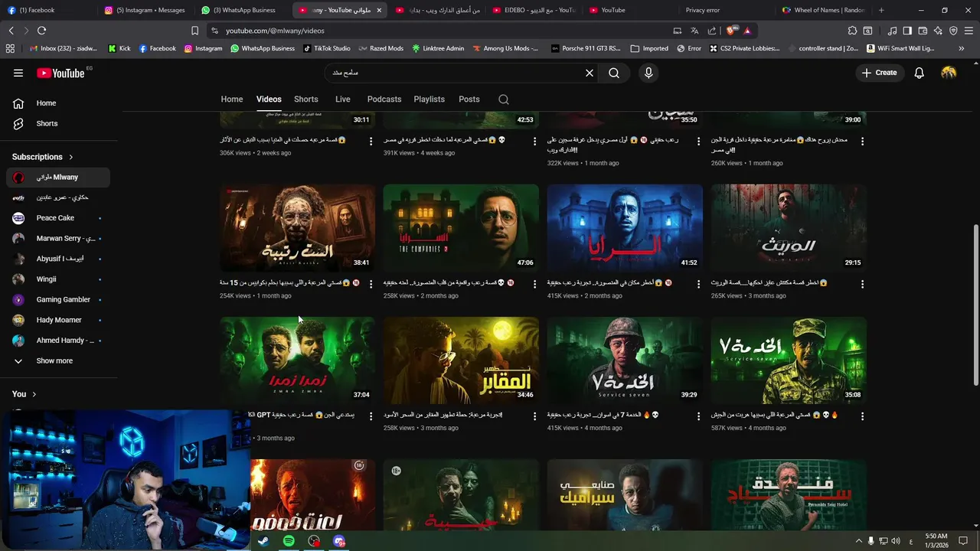Play the 37:04 Zmra Zmra video thumbnail
Image resolution: width=980 pixels, height=551 pixels.
[297, 360]
